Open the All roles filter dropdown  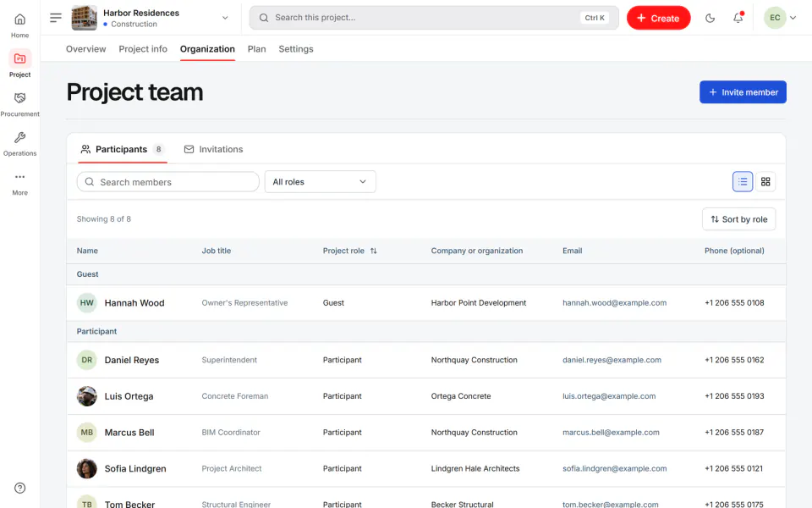pos(320,182)
